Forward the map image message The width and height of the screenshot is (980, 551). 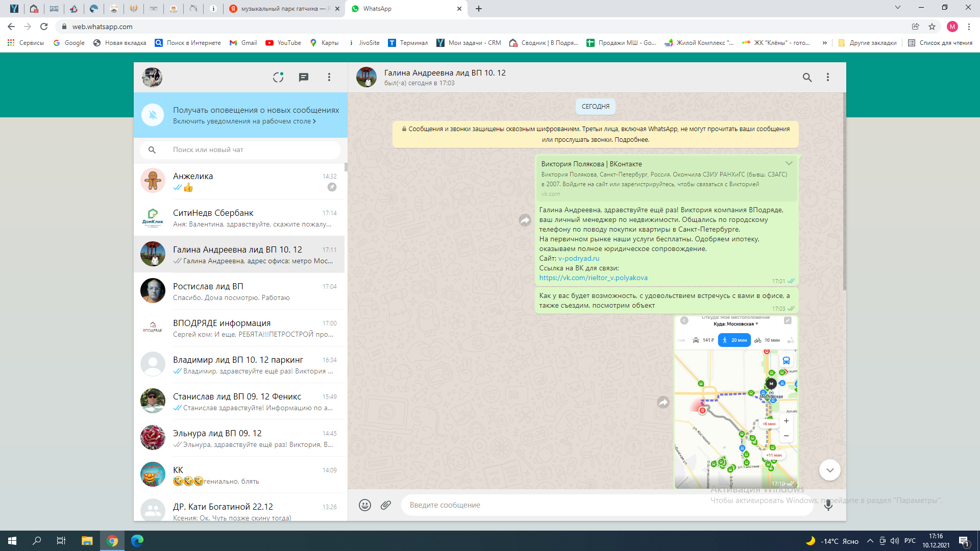[663, 403]
